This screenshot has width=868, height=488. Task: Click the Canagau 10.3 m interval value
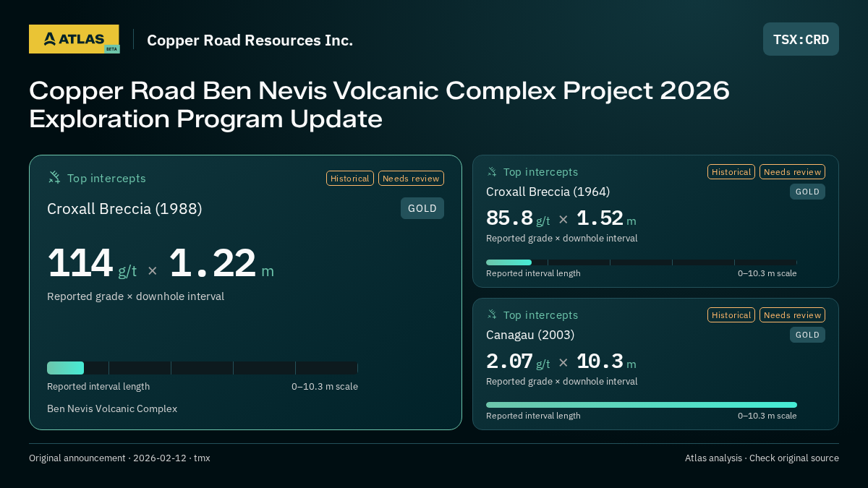(606, 361)
